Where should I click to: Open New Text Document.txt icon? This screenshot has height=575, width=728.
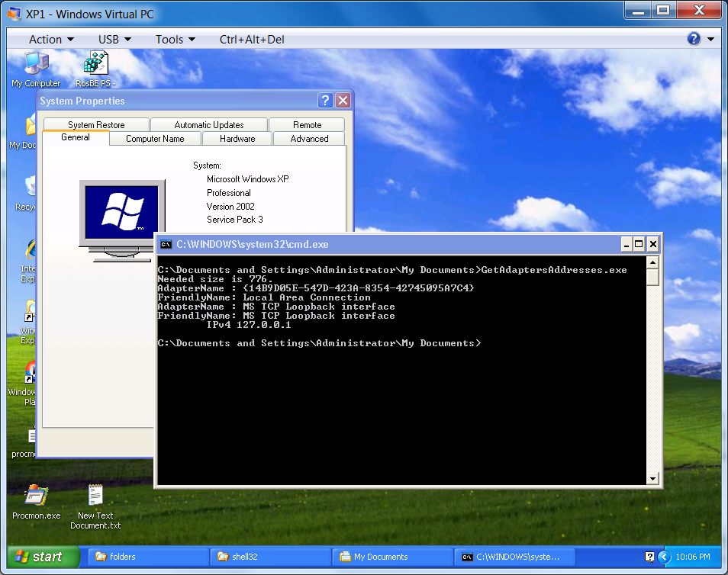click(95, 507)
